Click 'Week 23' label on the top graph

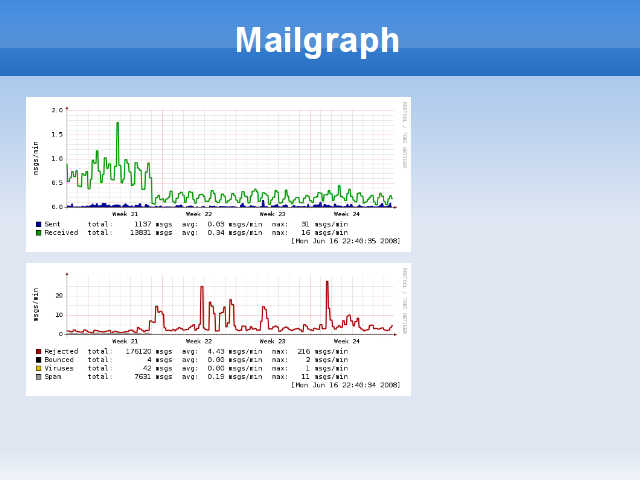pyautogui.click(x=273, y=214)
